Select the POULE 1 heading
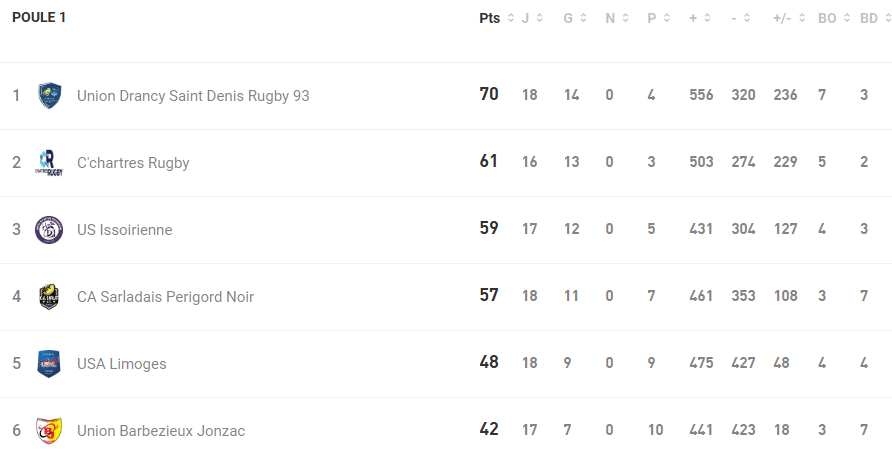 39,18
